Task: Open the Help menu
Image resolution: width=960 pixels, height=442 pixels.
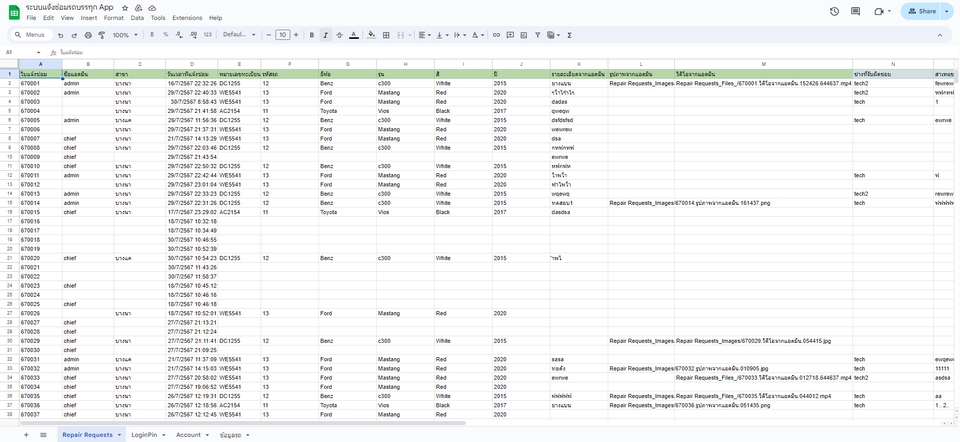Action: (216, 18)
